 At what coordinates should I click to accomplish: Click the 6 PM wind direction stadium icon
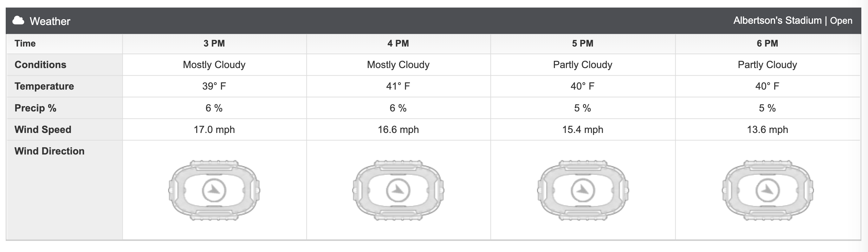767,190
